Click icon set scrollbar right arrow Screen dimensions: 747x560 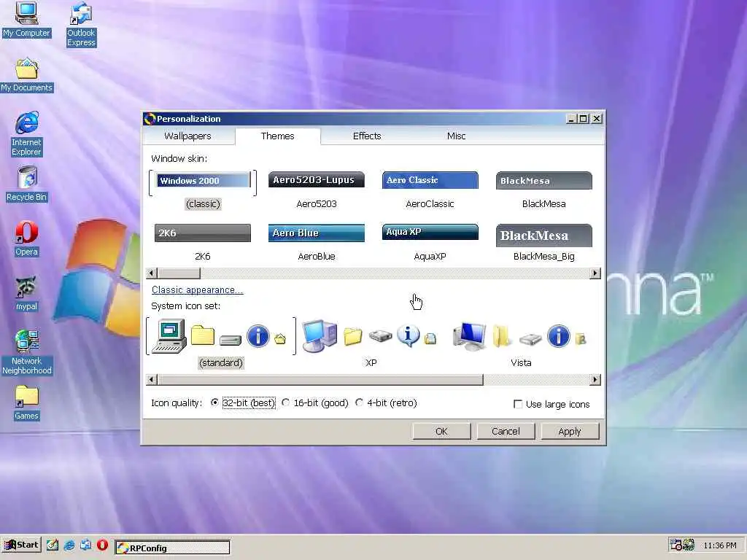click(x=595, y=379)
